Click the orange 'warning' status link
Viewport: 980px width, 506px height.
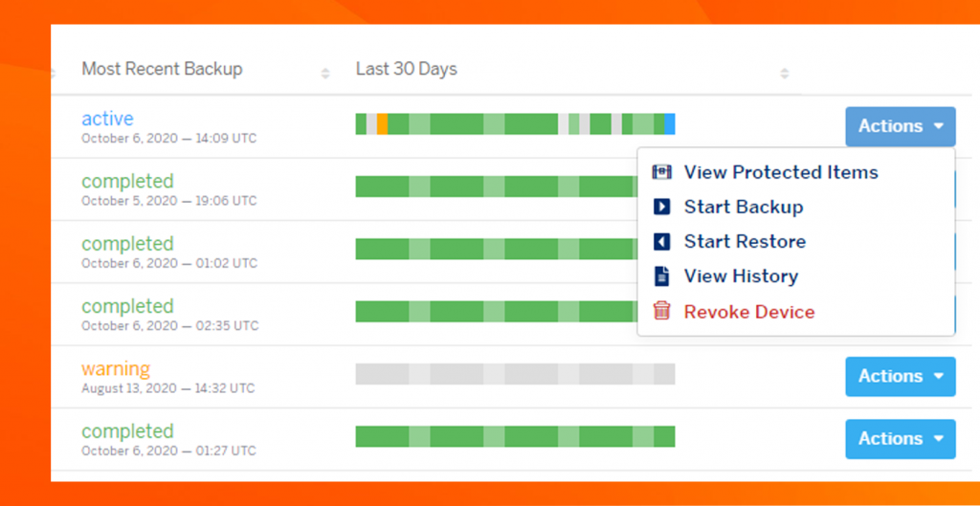(x=116, y=368)
